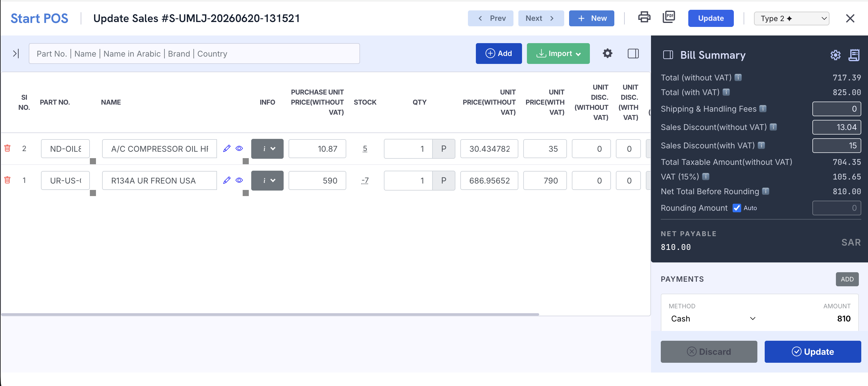Click info icon next to Total (with VAT)
Screen dimensions: 868x386
tap(726, 92)
